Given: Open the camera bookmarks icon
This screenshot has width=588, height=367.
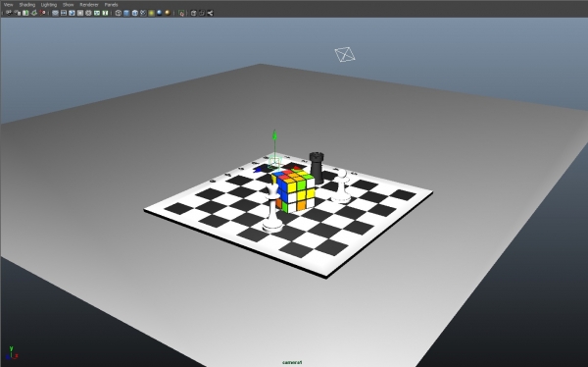Looking at the screenshot, I should click(x=25, y=13).
